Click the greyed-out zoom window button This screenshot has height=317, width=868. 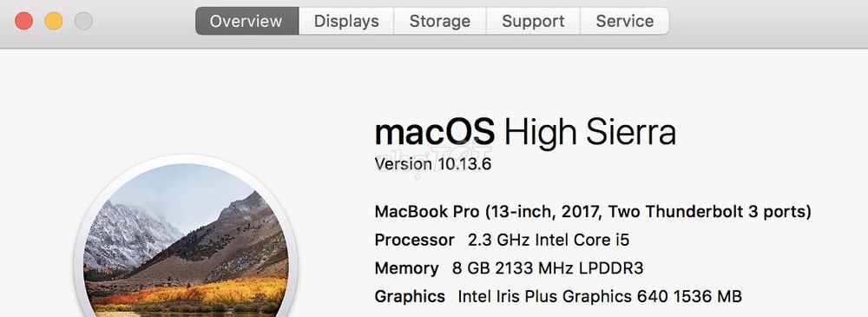[83, 21]
